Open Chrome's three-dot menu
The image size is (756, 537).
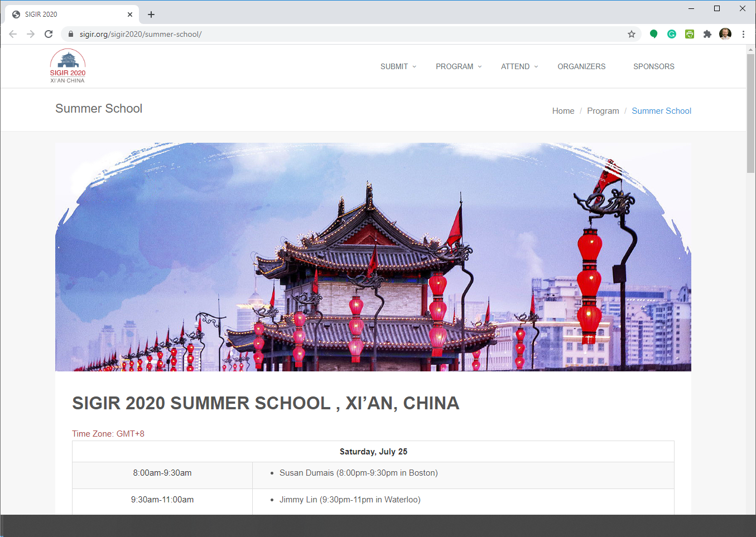(743, 34)
